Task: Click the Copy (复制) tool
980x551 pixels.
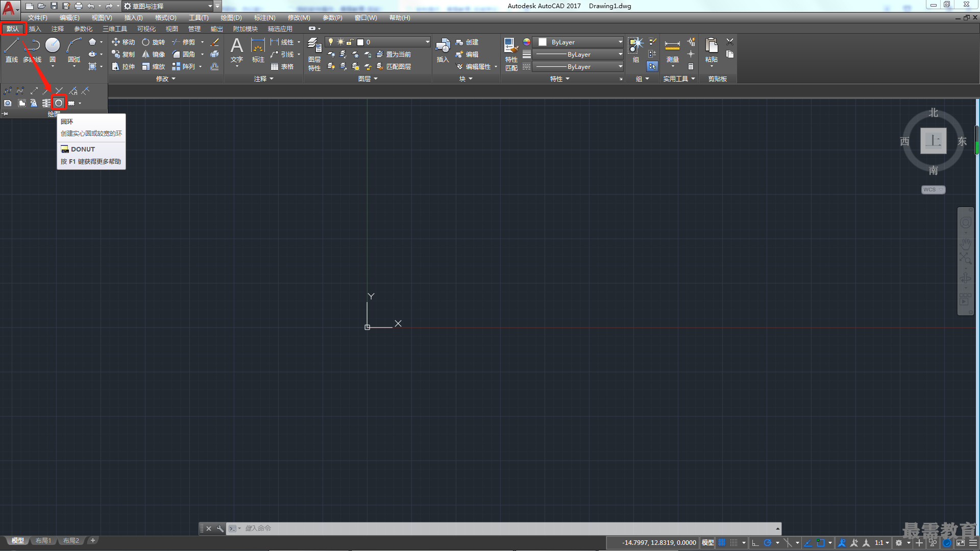Action: 124,54
